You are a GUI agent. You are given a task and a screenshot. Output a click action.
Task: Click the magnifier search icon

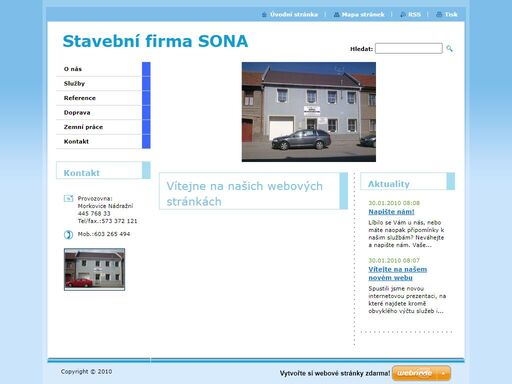pos(449,49)
